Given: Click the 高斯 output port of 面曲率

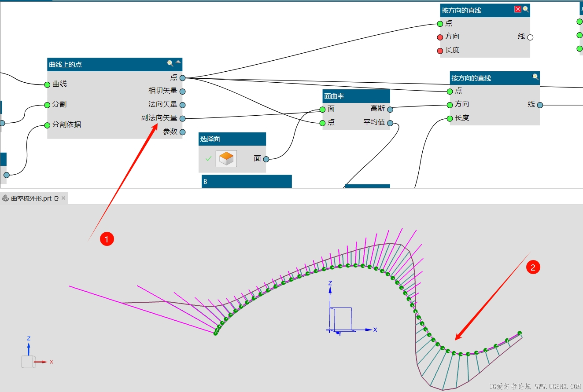Looking at the screenshot, I should (x=390, y=109).
